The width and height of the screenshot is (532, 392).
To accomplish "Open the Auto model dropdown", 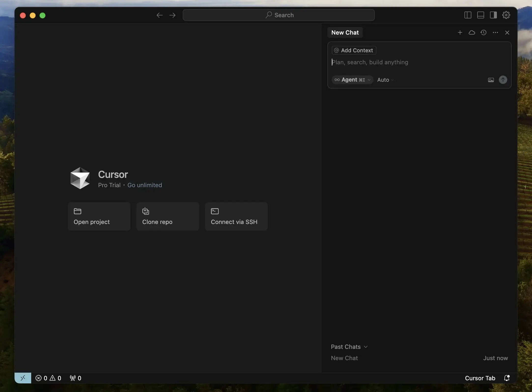I will tap(385, 80).
